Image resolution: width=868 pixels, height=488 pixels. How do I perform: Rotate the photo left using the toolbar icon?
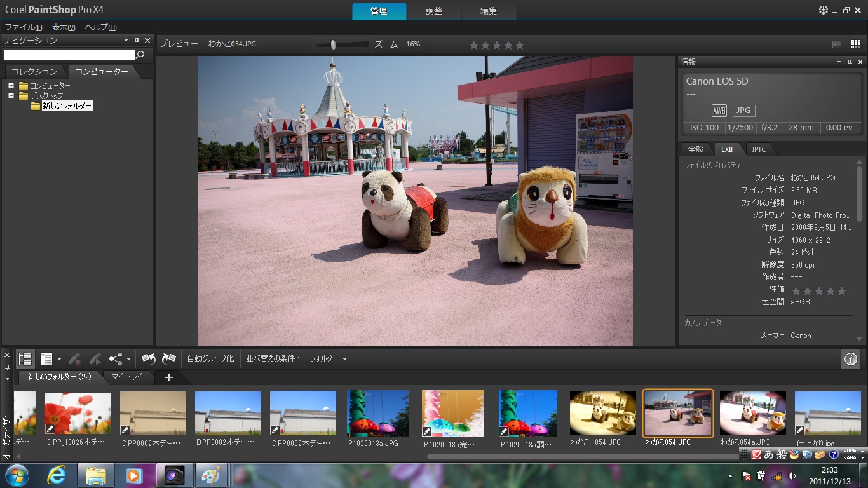149,359
